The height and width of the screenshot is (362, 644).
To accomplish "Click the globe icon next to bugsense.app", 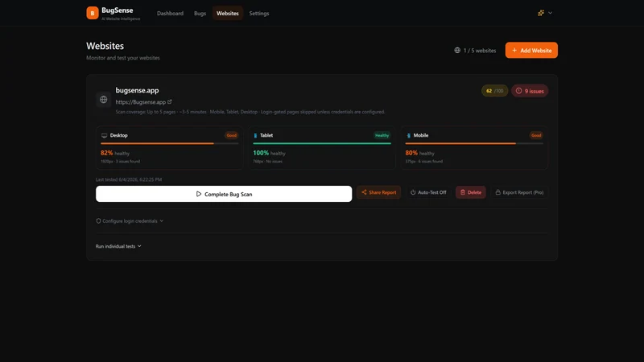I will [x=104, y=99].
